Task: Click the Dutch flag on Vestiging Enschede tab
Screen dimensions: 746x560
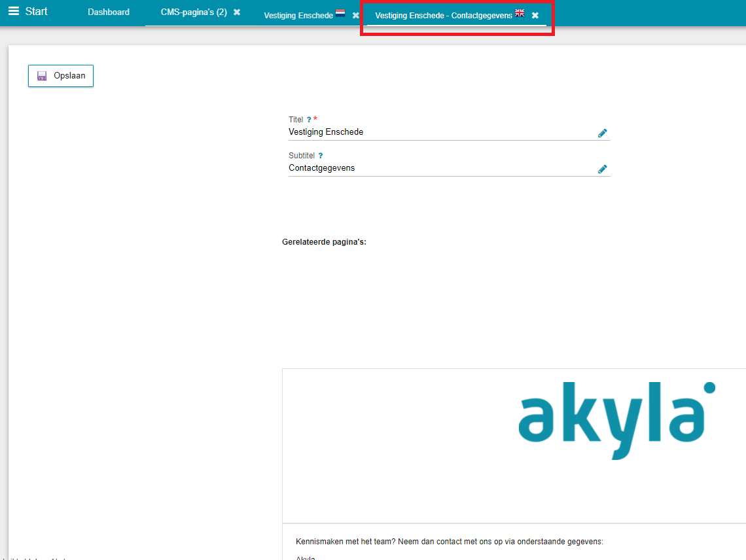Action: 340,13
